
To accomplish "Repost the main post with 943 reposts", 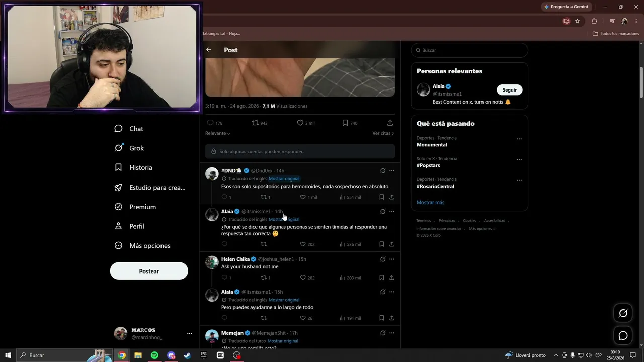I will point(260,123).
